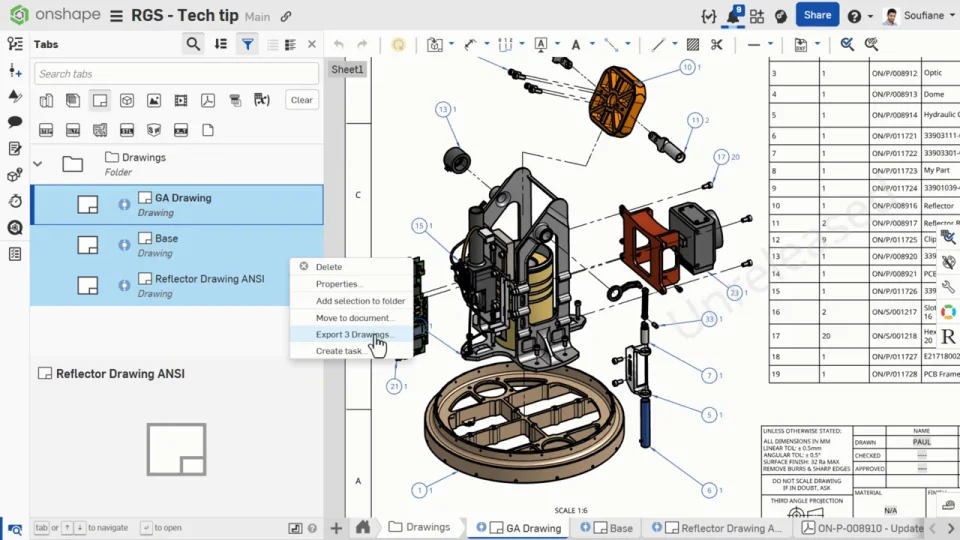960x540 pixels.
Task: Filter tabs by PDF type
Action: pos(208,100)
